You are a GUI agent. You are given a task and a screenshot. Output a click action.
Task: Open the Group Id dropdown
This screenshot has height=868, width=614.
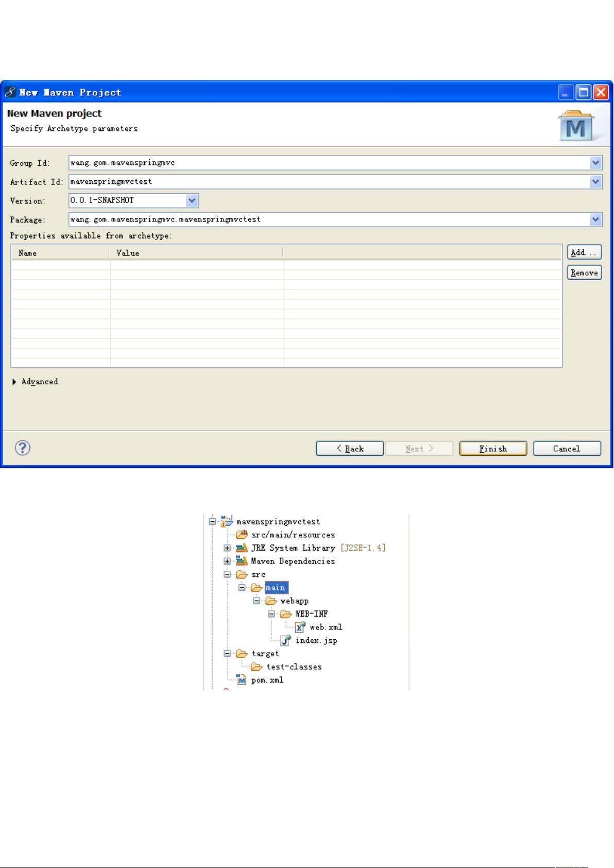click(x=595, y=163)
